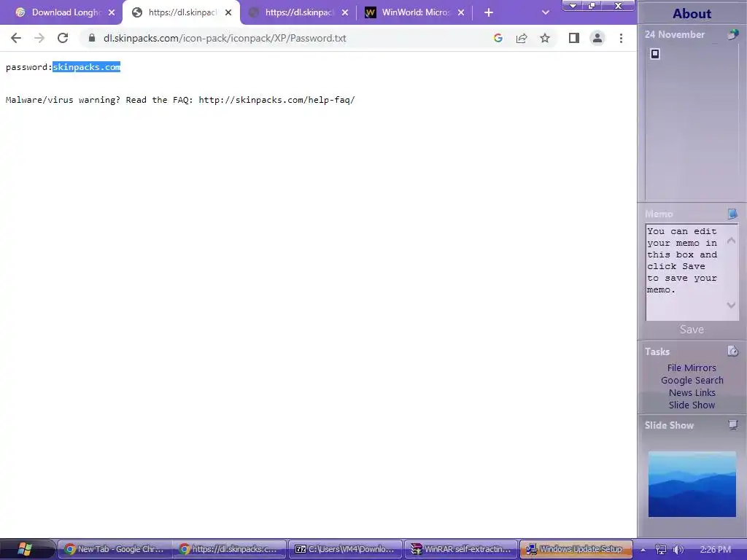
Task: Open a new browser tab
Action: 488,12
